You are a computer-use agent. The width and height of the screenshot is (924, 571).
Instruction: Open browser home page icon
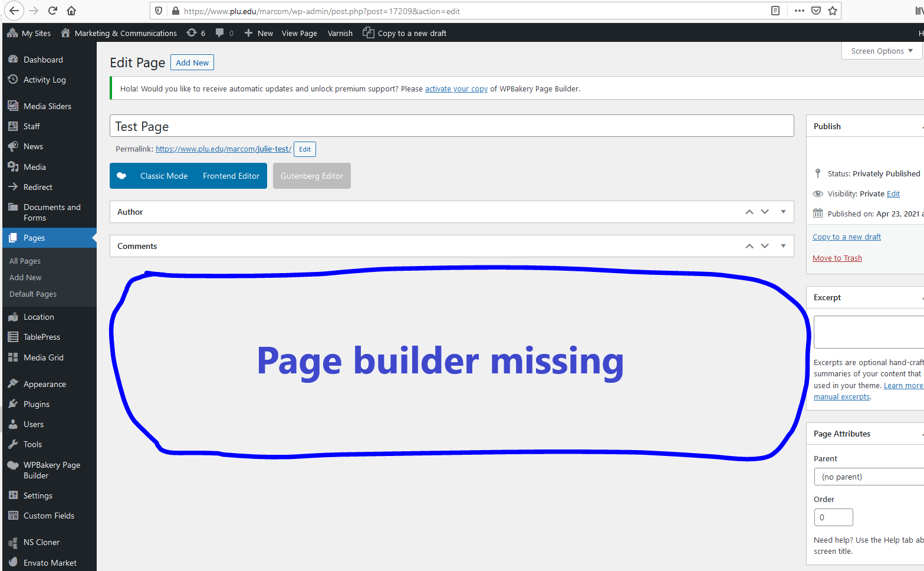click(71, 11)
